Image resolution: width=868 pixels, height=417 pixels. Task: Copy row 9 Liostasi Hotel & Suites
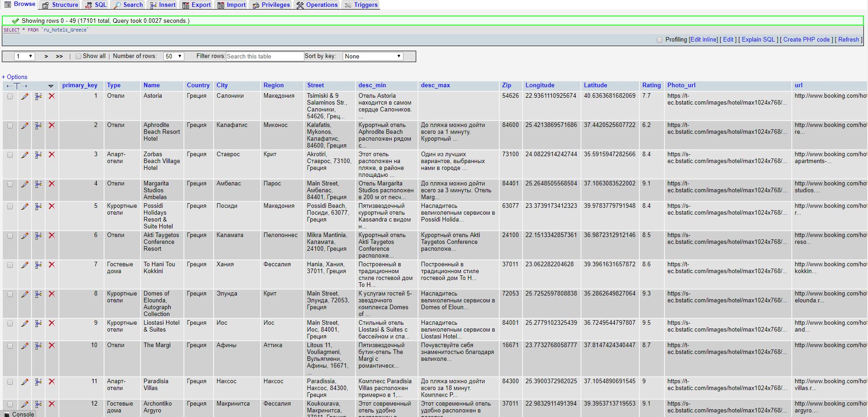point(38,323)
